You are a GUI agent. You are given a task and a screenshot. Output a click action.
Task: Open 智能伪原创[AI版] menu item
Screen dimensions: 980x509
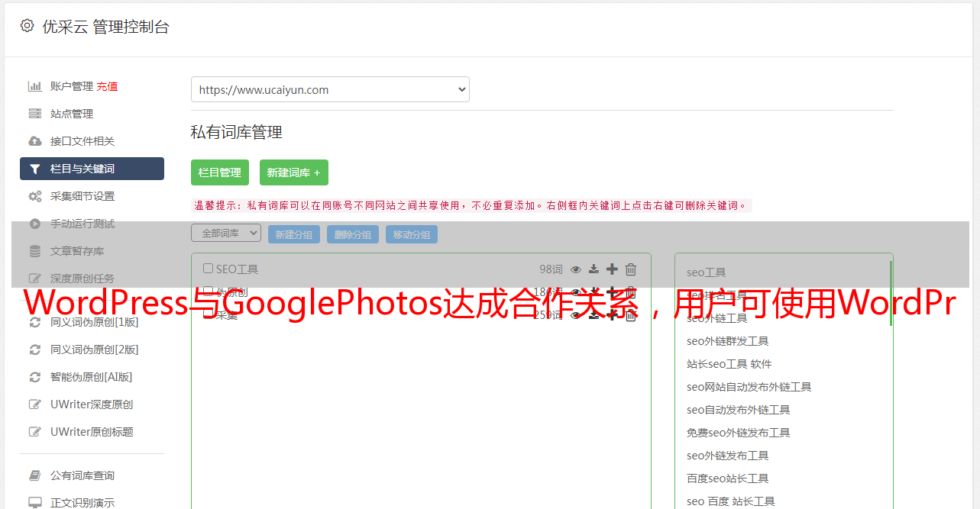[x=92, y=377]
